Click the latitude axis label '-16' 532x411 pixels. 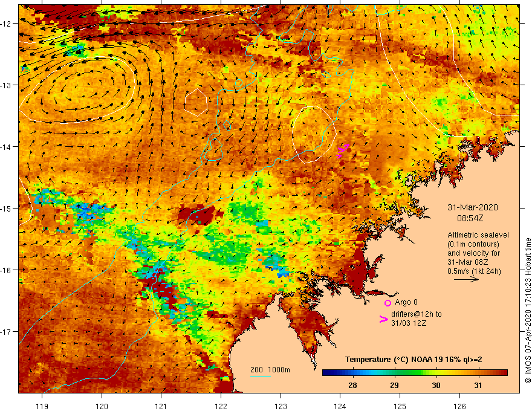point(6,270)
